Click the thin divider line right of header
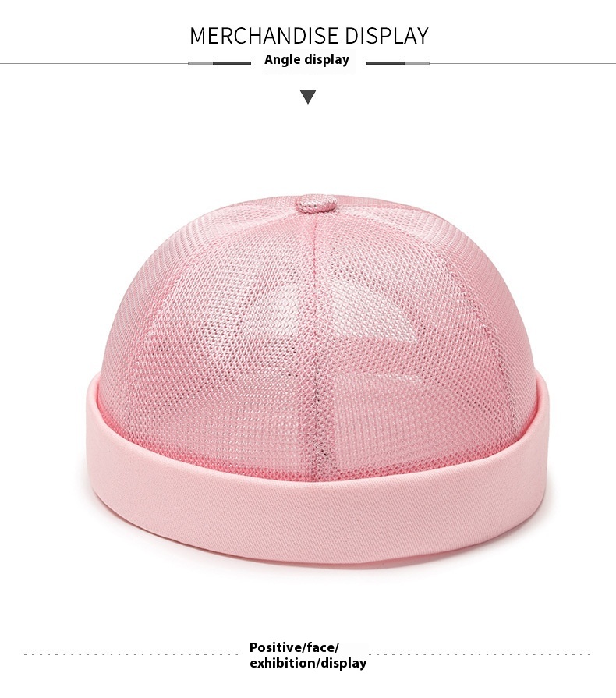The width and height of the screenshot is (616, 698). coord(522,64)
